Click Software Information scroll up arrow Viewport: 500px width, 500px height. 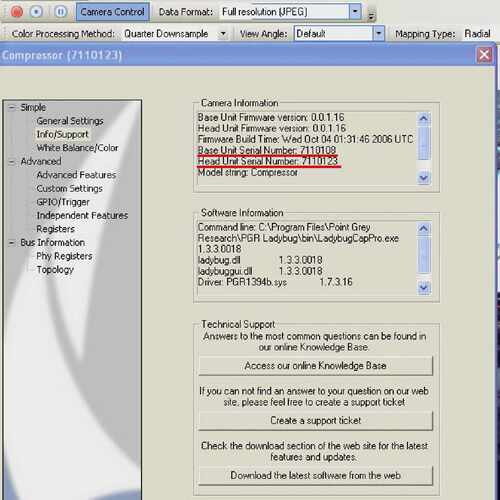point(424,228)
